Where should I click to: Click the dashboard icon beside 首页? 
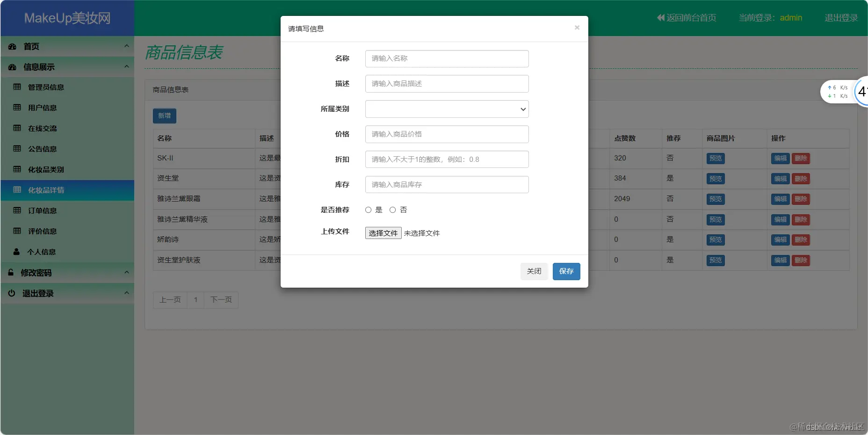[12, 46]
